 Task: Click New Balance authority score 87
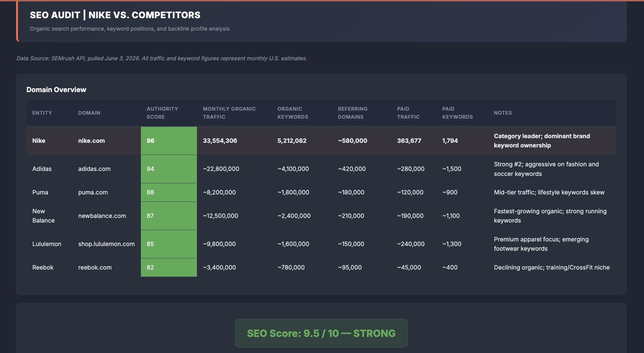pos(169,216)
